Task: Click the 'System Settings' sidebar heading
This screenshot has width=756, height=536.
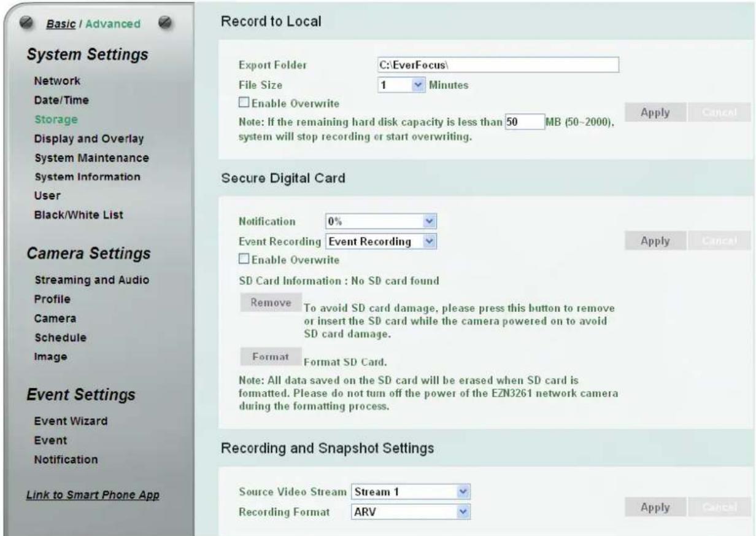Action: [88, 55]
